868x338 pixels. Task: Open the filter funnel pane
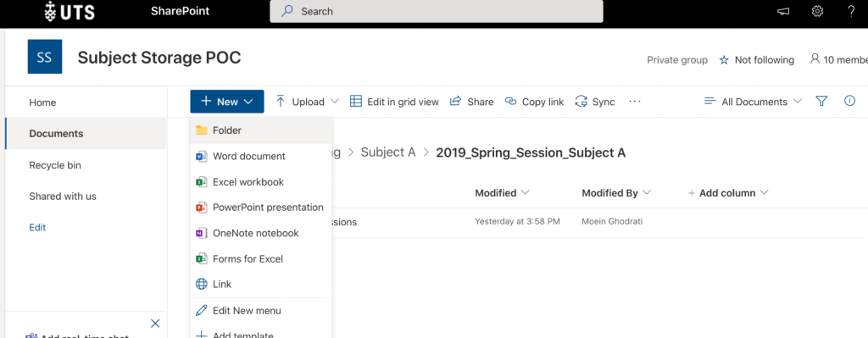[x=821, y=102]
